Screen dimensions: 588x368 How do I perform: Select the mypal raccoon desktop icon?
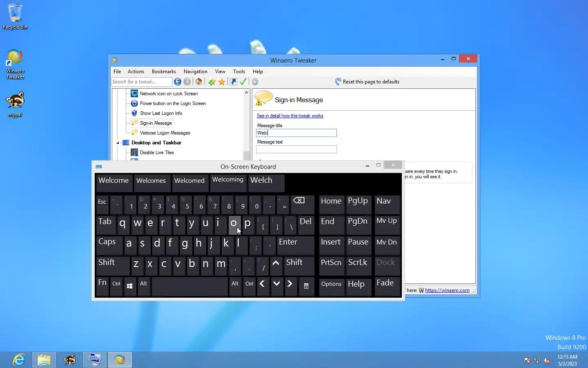click(x=15, y=105)
